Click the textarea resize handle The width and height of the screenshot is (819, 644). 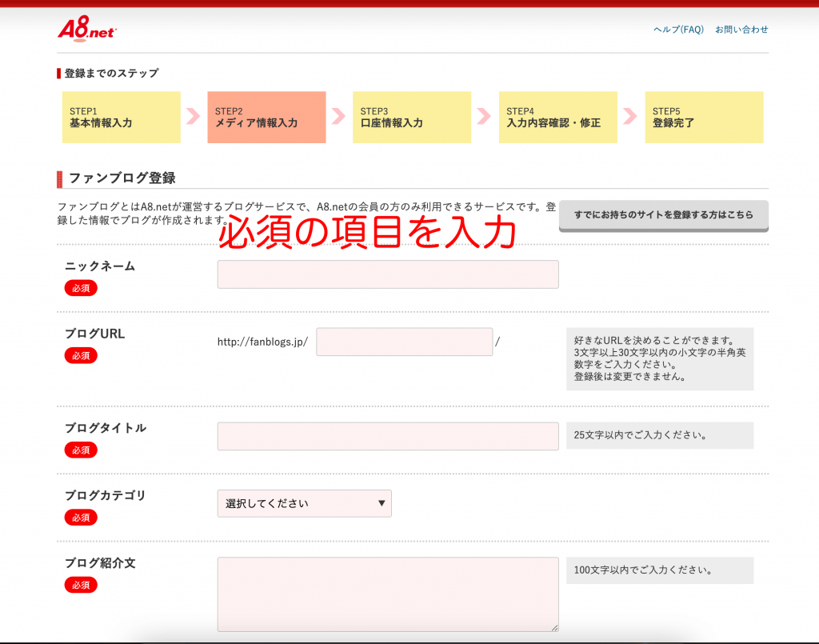coord(554,628)
